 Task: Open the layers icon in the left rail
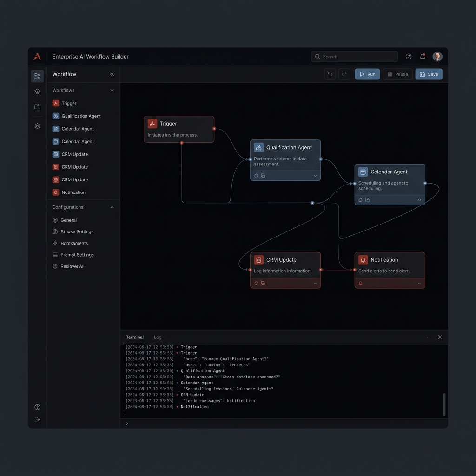pyautogui.click(x=37, y=91)
